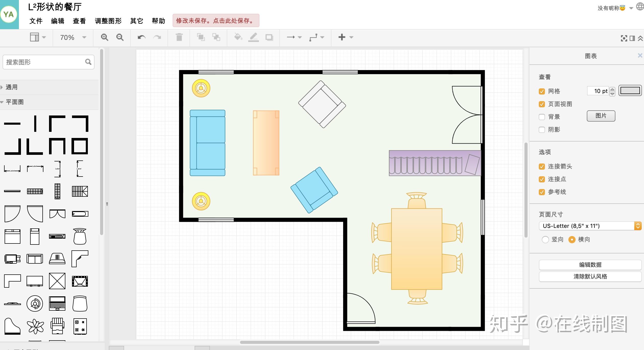The width and height of the screenshot is (644, 350).
Task: Click the globe language icon
Action: [640, 7]
